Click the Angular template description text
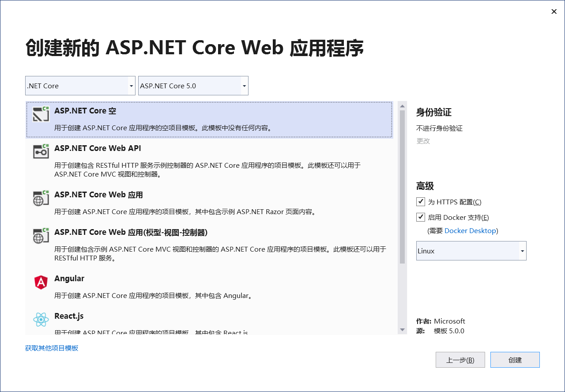This screenshot has height=392, width=565. click(154, 296)
